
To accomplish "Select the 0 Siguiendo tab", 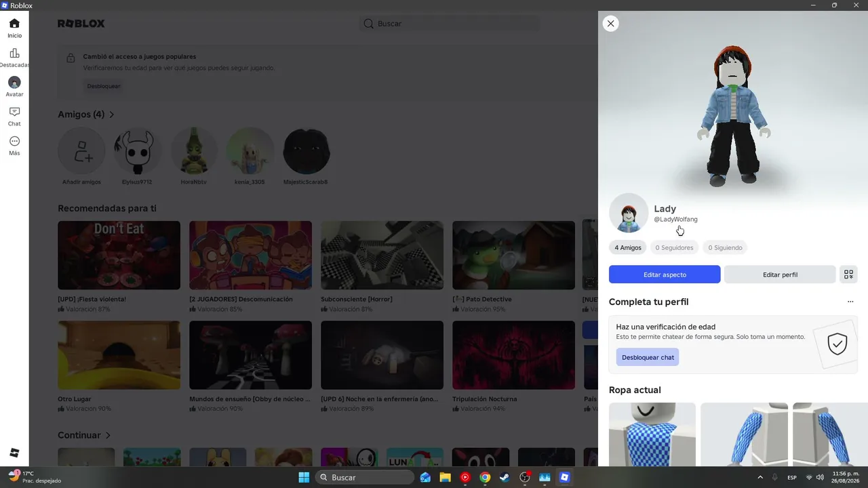I will pyautogui.click(x=725, y=247).
